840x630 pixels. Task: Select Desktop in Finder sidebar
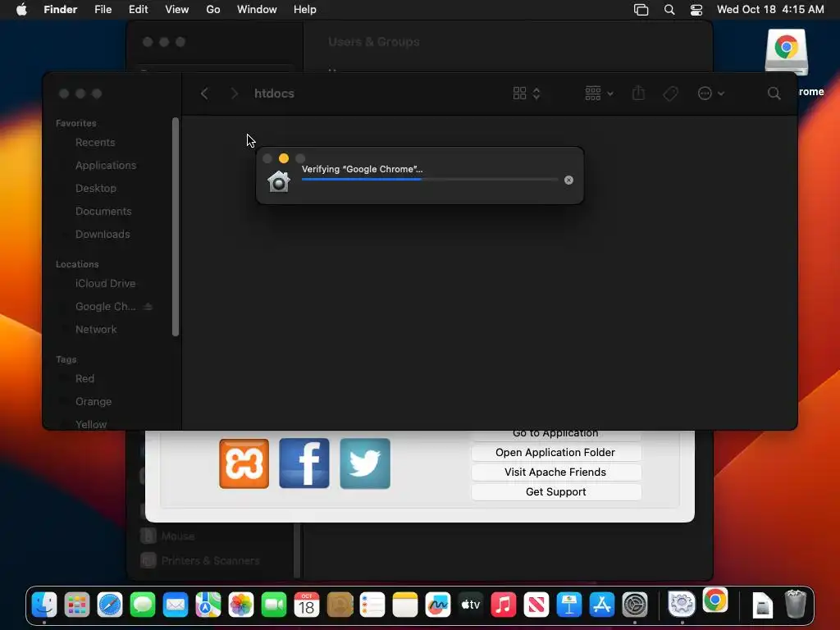(x=95, y=189)
